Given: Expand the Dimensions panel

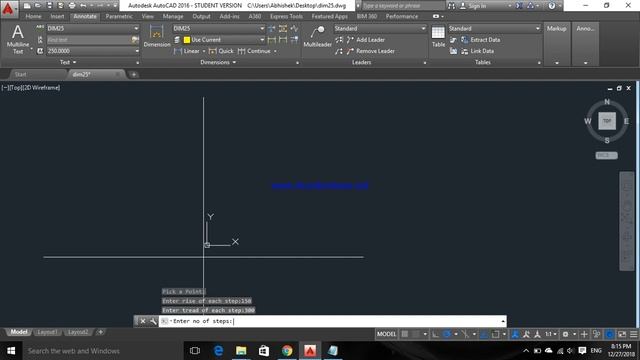Looking at the screenshot, I should (x=218, y=62).
